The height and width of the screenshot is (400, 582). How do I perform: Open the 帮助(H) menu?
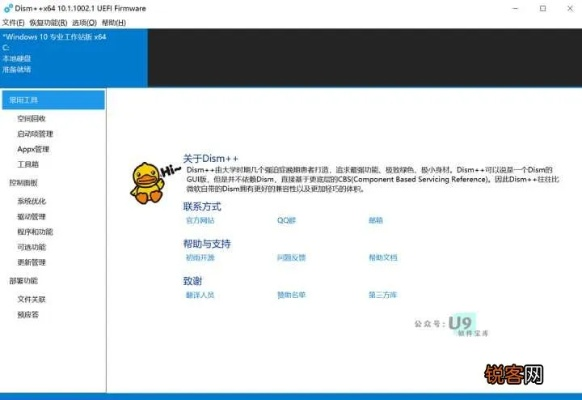coord(114,23)
